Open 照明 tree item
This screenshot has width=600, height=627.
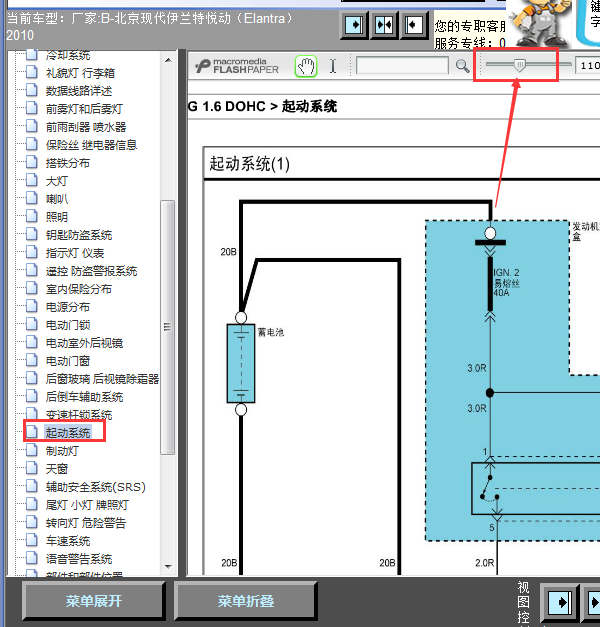[x=57, y=217]
